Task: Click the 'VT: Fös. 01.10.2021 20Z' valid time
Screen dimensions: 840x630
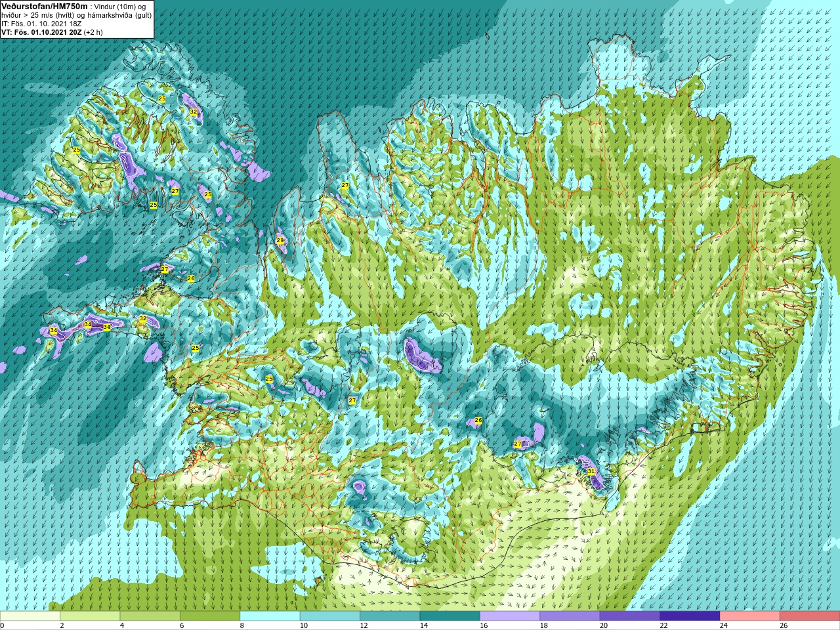Action: (x=41, y=32)
